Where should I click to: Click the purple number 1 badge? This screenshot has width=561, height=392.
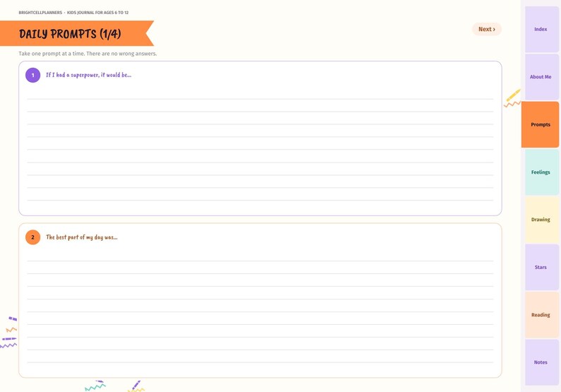coord(33,75)
